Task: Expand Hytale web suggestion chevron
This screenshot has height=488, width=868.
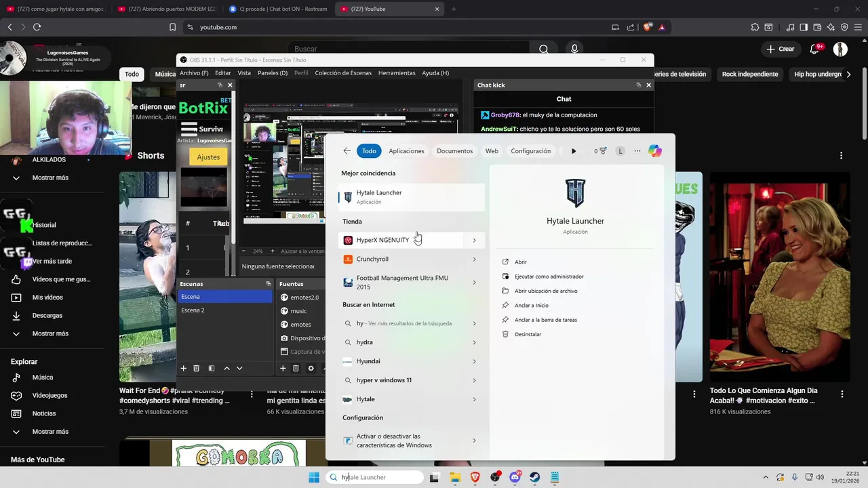Action: pyautogui.click(x=474, y=399)
